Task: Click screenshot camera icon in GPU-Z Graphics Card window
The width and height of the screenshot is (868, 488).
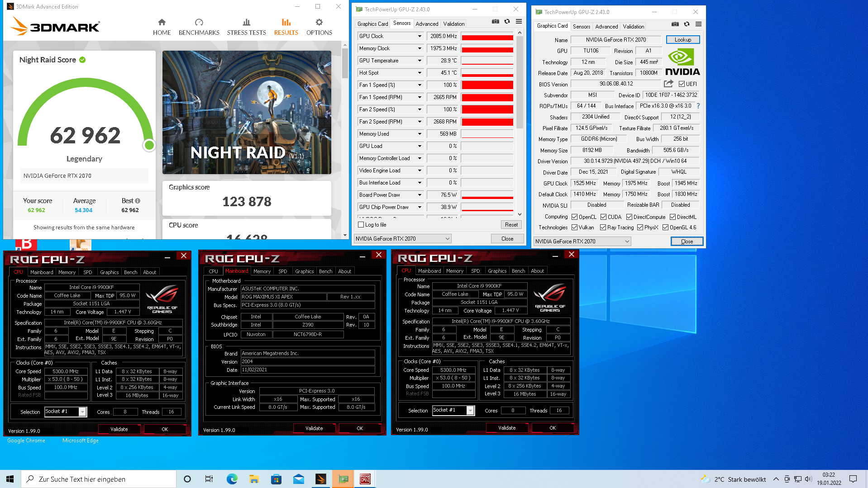Action: click(x=675, y=24)
